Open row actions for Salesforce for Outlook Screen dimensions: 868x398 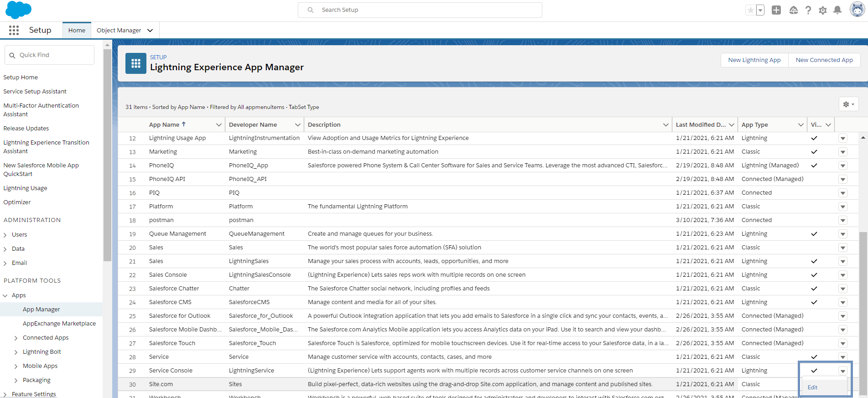pyautogui.click(x=843, y=316)
